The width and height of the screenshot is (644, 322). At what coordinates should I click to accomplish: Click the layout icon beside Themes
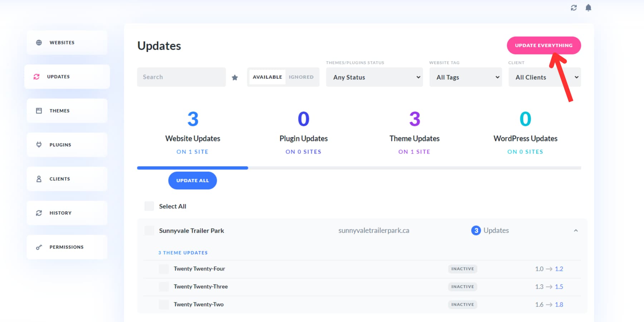(39, 111)
